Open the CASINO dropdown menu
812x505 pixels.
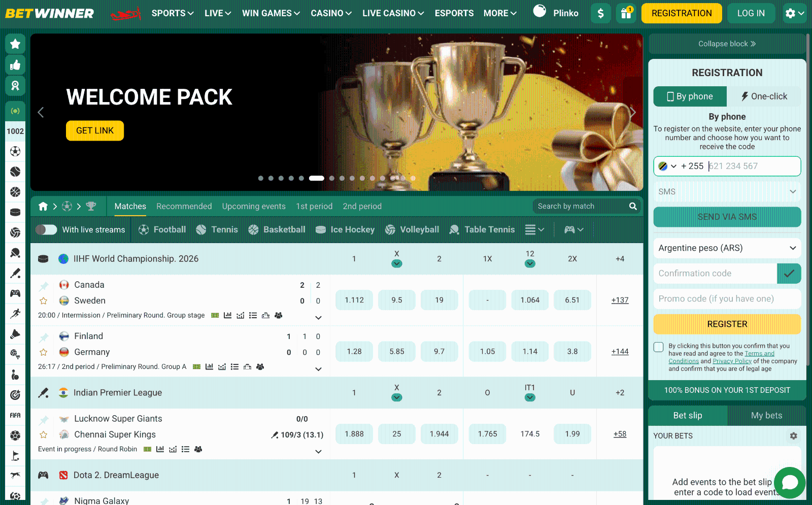(331, 13)
